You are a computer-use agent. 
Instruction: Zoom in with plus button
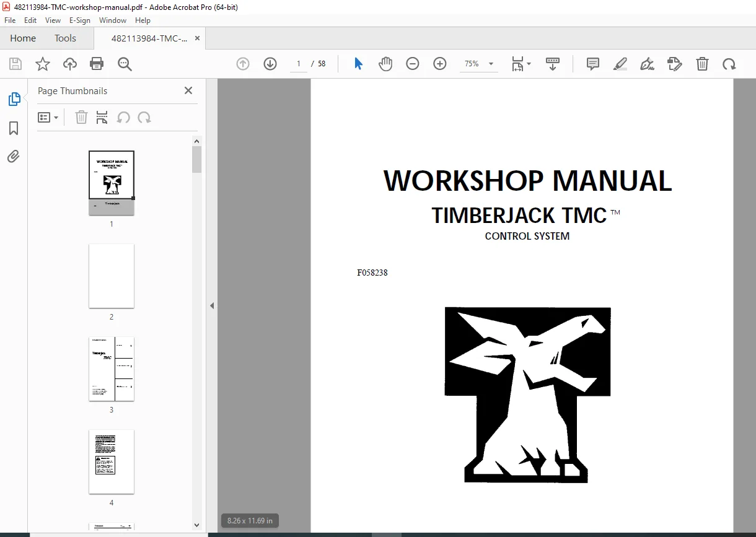440,64
